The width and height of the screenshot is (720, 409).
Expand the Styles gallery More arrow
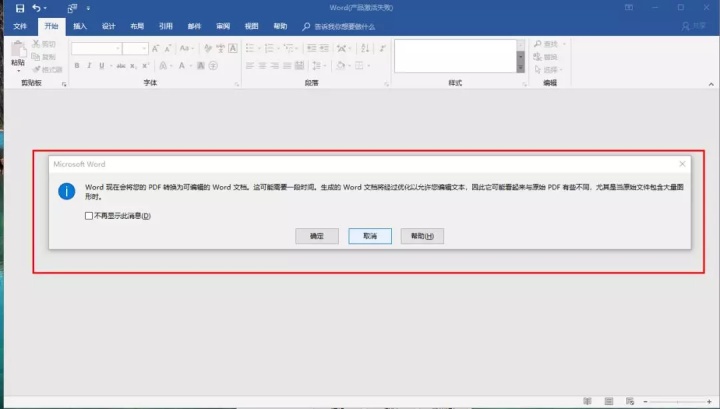point(520,68)
